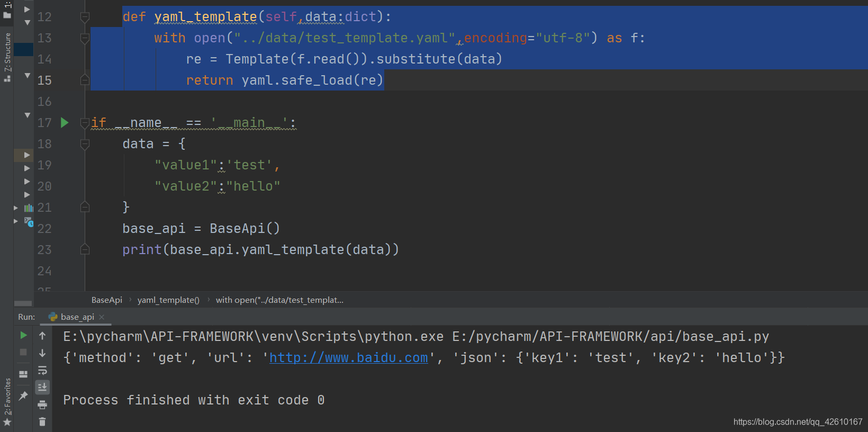
Task: Stop the running process in Run panel
Action: pos(23,352)
